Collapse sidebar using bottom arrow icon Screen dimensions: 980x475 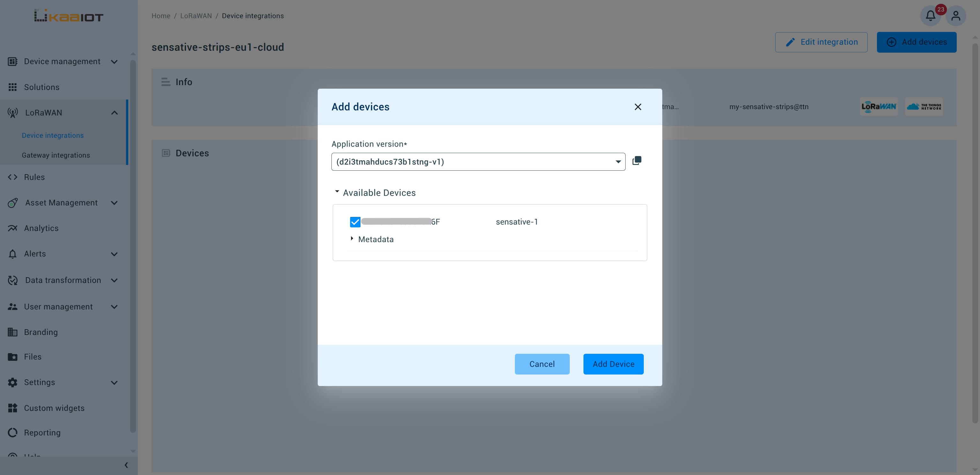coord(126,465)
